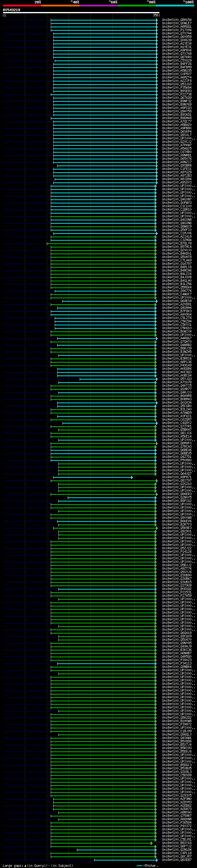The image size is (197, 868).
Task: Click the cyan alignment bar for UniRef100_Q6XEB7
Action: coord(126,860)
